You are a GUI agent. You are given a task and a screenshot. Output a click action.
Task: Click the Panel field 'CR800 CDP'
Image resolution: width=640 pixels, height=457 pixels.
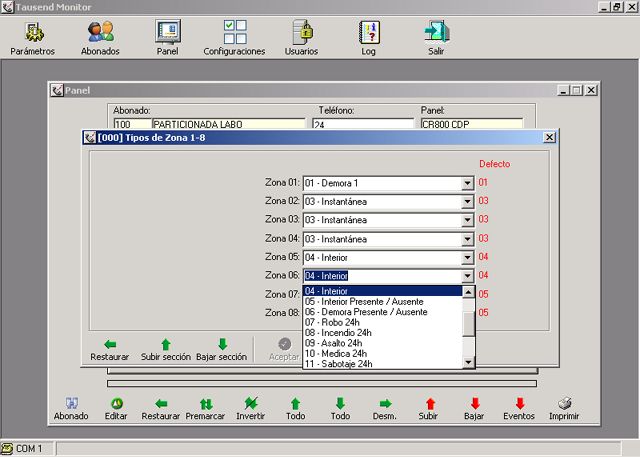[x=471, y=124]
